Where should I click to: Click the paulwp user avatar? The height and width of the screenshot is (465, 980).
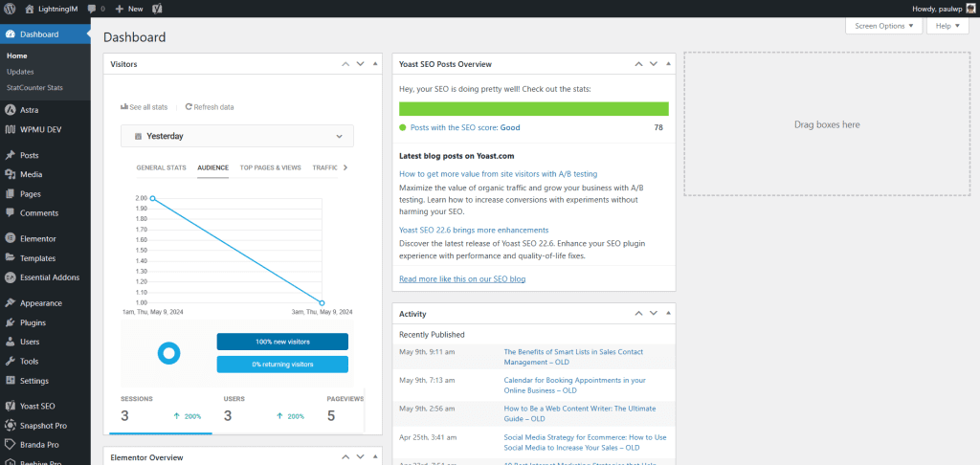coord(970,9)
